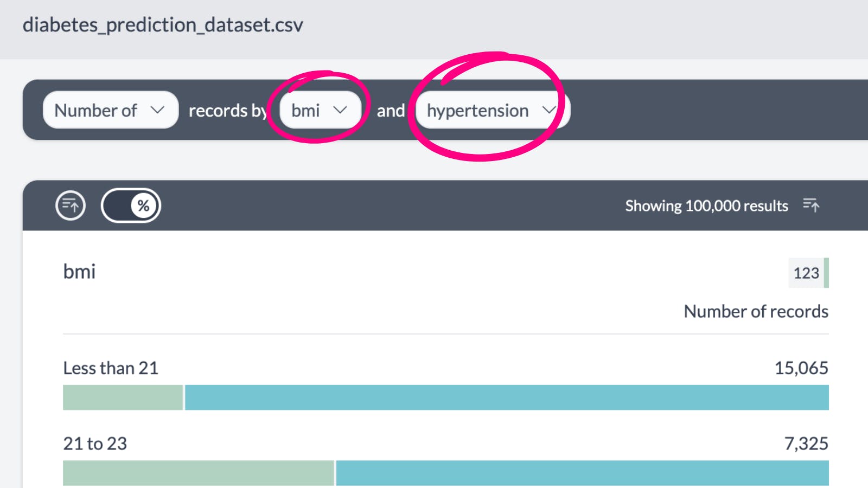Click the blue segment of the Less than 21 bar
Screen dimensions: 868x488
506,397
